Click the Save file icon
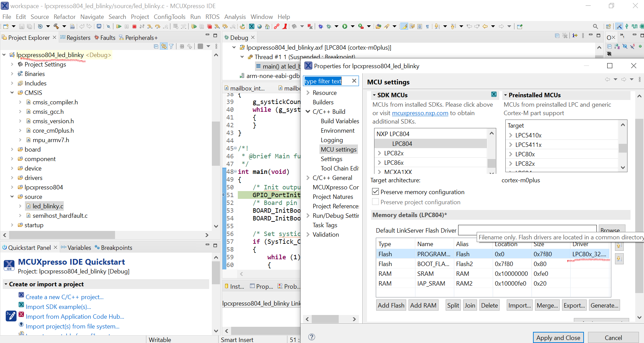Viewport: 644px width, 343px height. click(22, 26)
